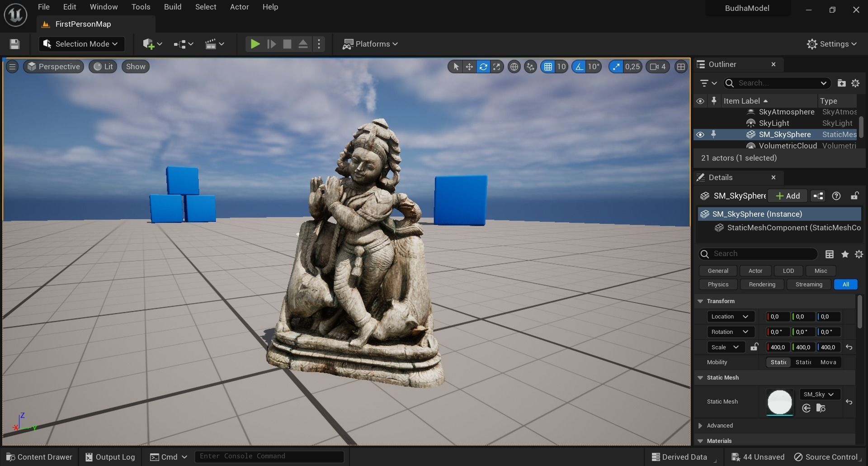868x466 pixels.
Task: Change camera speed setting 4
Action: click(658, 67)
